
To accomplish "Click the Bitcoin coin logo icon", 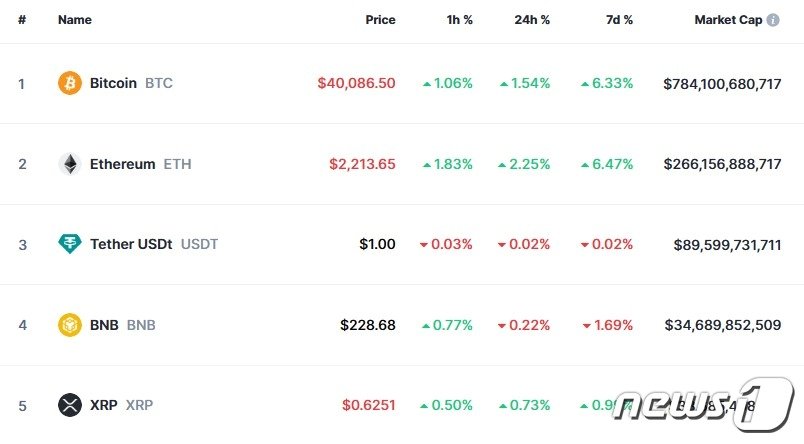I will 70,83.
